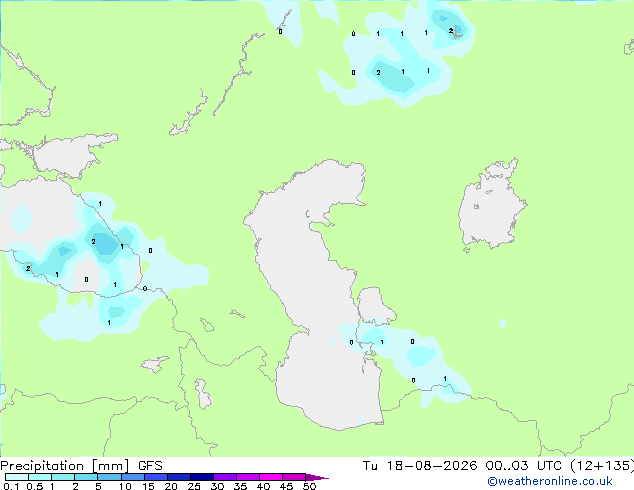Click the legend label '20'

tap(171, 486)
